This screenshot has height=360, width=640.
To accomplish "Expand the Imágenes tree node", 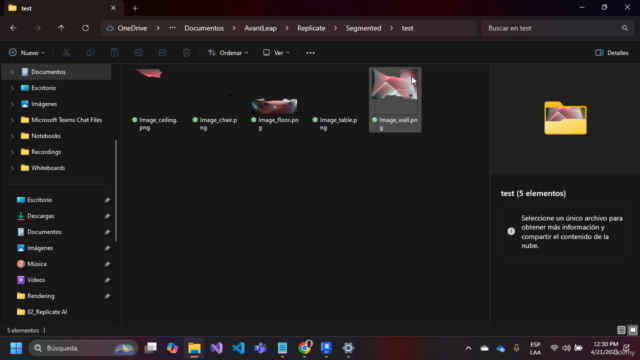I will 12,104.
